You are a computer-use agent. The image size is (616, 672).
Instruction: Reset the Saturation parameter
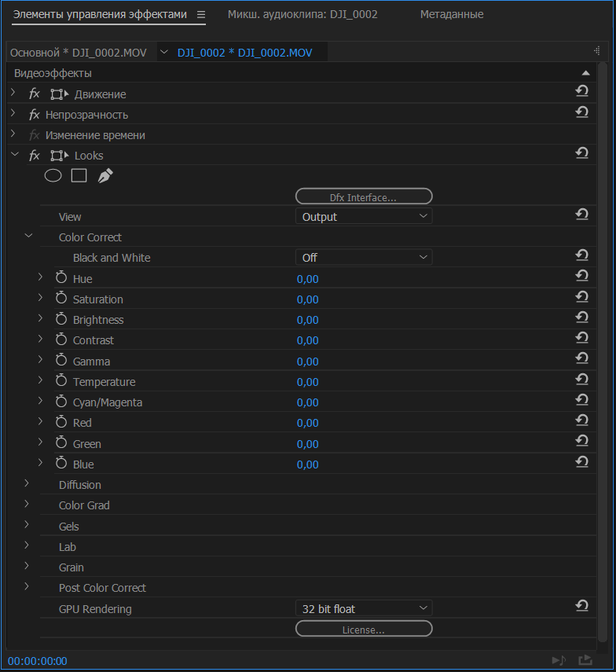581,296
